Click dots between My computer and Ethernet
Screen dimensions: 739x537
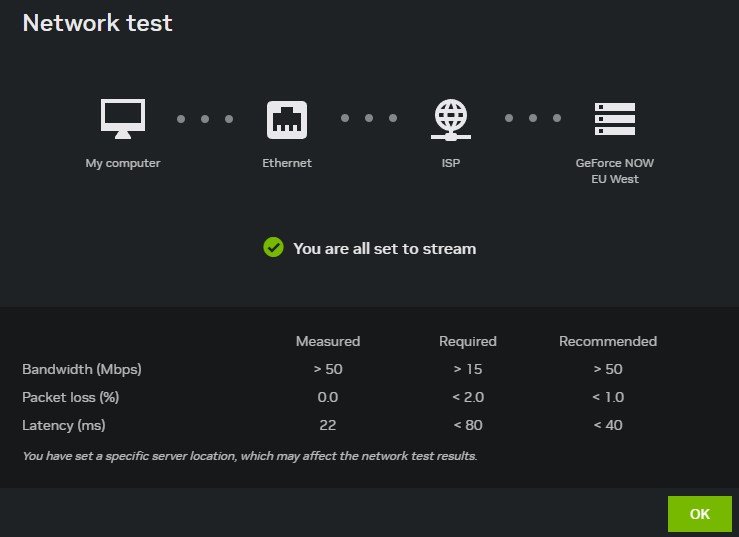point(205,119)
